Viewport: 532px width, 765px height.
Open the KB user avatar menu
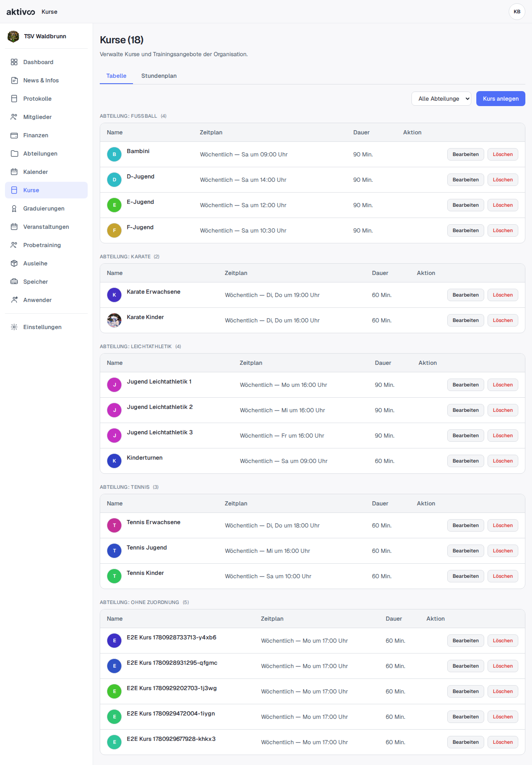(517, 12)
